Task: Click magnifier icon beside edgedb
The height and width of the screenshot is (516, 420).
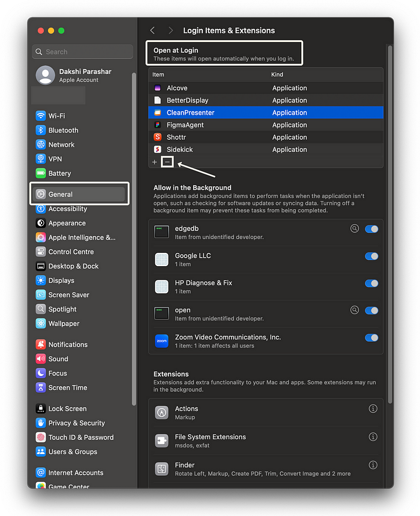Action: tap(355, 228)
